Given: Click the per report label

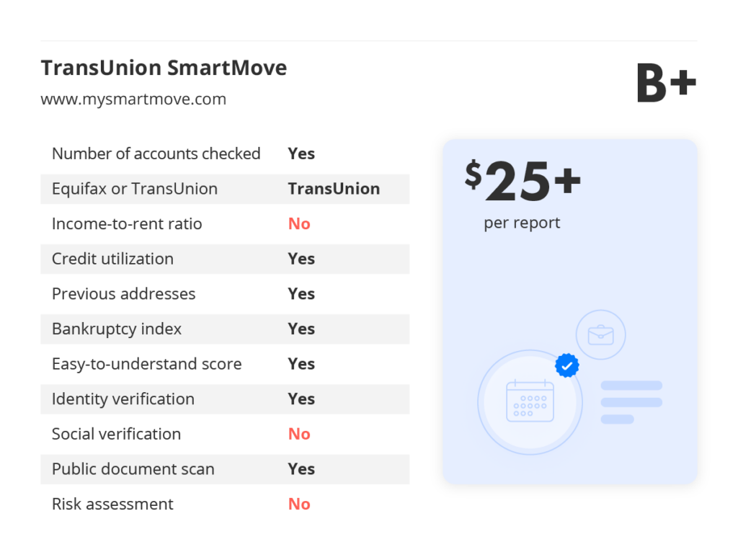Looking at the screenshot, I should pyautogui.click(x=522, y=223).
